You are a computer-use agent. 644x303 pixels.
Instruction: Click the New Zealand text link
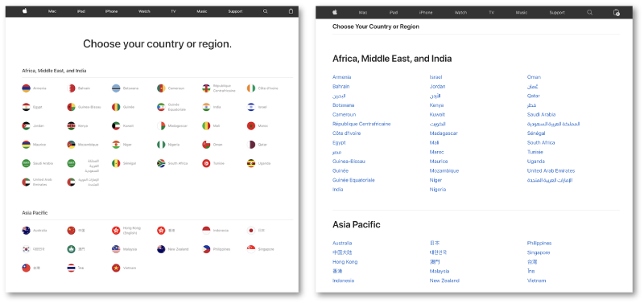(x=444, y=280)
